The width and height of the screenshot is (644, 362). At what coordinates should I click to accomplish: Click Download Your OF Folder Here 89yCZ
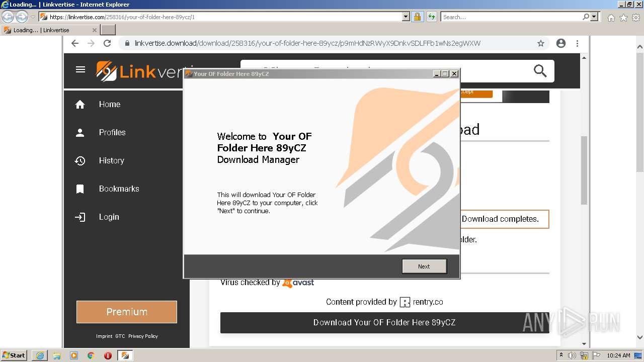pos(384,323)
